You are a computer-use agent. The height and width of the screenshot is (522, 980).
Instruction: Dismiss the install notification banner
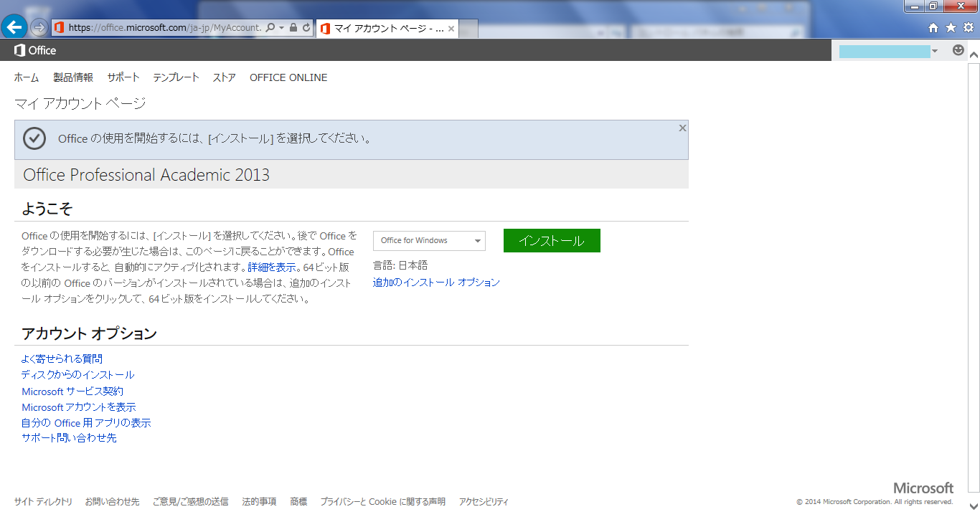[682, 128]
